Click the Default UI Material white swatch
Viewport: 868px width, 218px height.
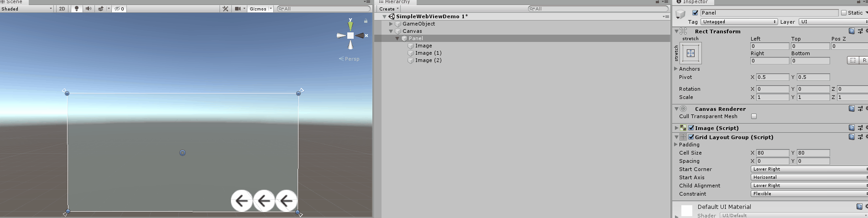687,210
